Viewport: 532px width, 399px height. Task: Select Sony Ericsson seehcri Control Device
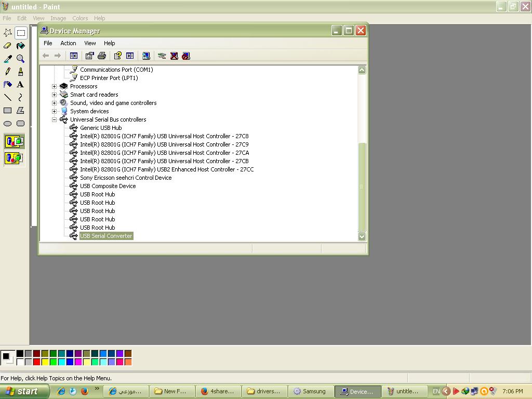[x=126, y=178]
